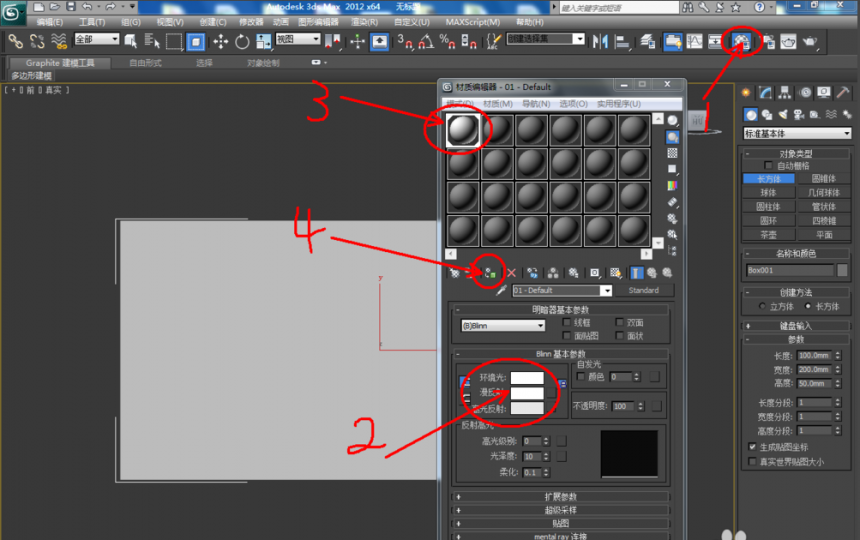The height and width of the screenshot is (540, 860).
Task: Open the 视图 coordinate system dropdown
Action: pos(298,39)
